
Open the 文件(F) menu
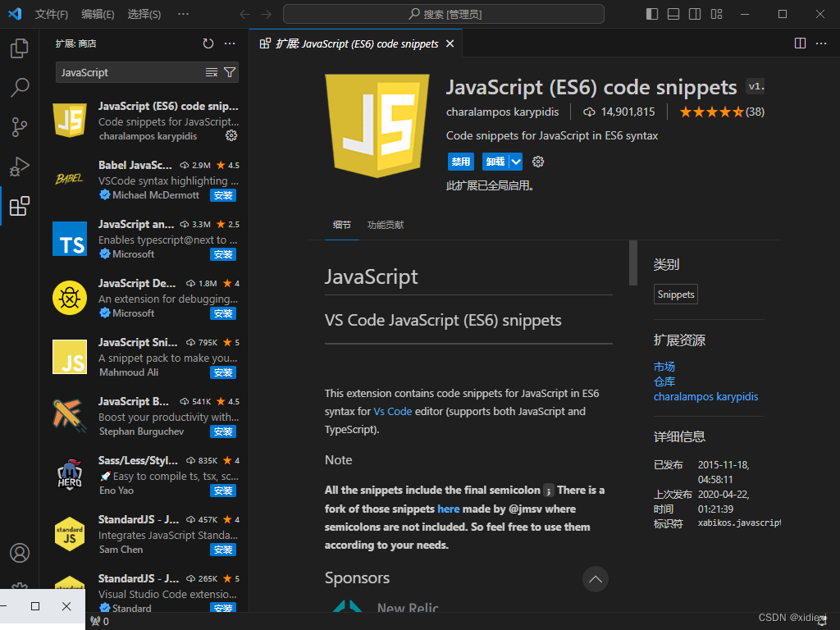click(52, 14)
